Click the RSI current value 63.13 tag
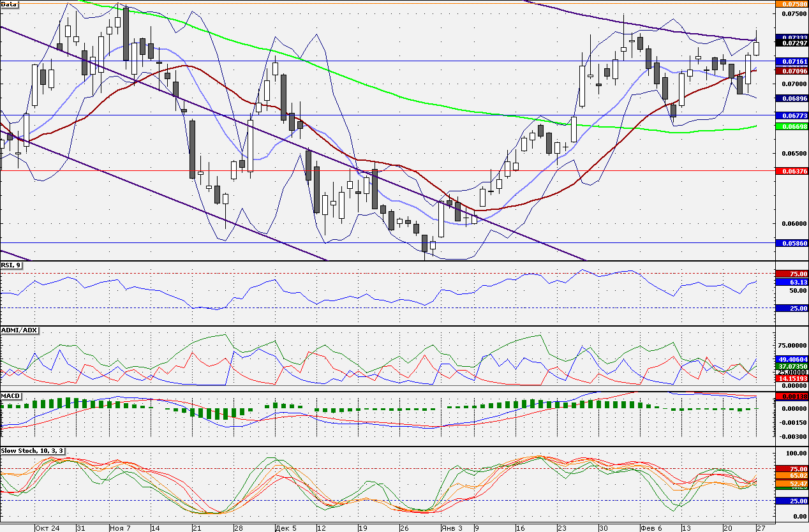Viewport: 809px width, 532px height. click(791, 281)
